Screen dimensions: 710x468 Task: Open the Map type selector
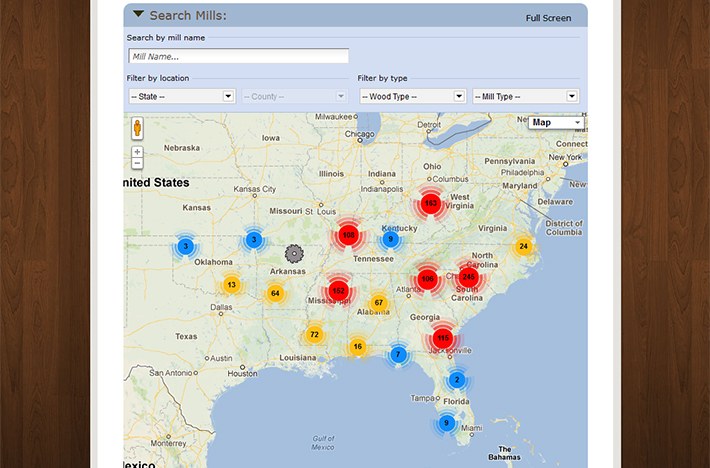[x=556, y=122]
